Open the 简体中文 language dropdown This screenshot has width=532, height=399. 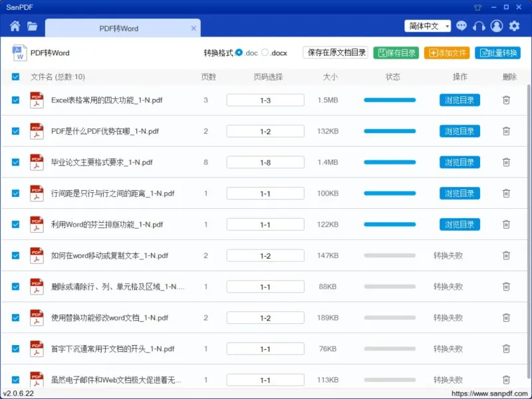pyautogui.click(x=428, y=26)
